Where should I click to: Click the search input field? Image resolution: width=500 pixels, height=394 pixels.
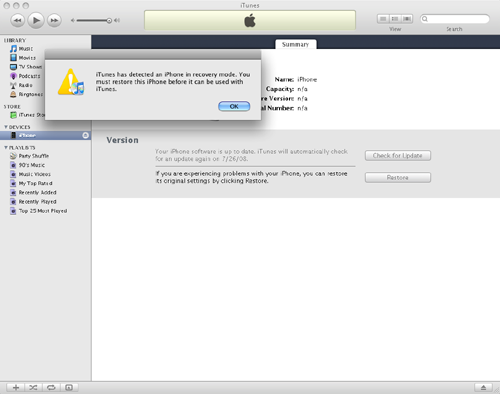tap(455, 19)
